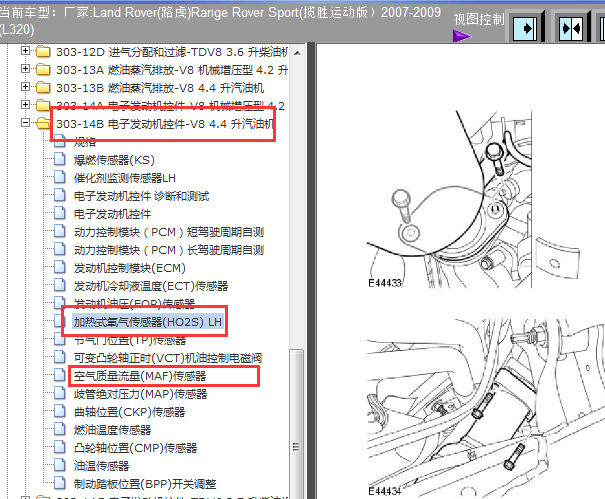Open 空气质量流量(MAF)传感器 document
Image resolution: width=605 pixels, height=499 pixels.
140,376
